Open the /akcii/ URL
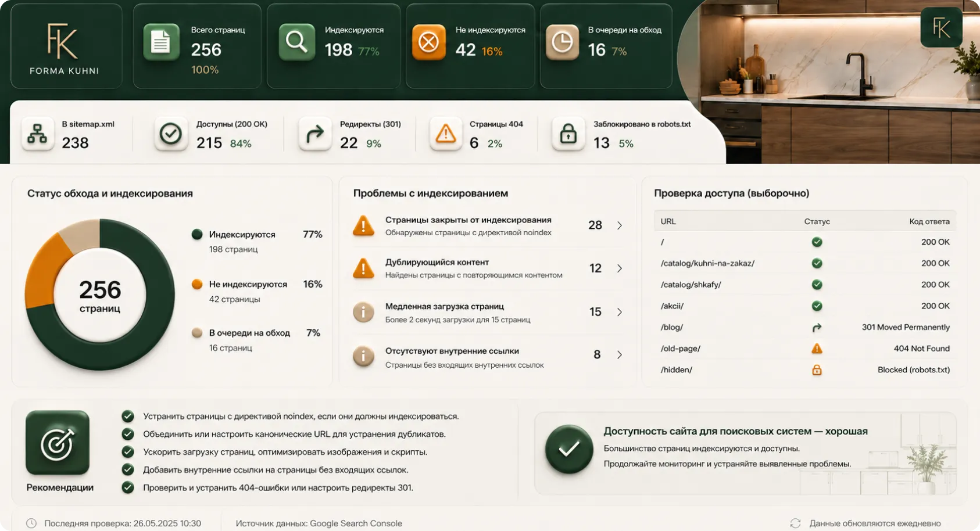The image size is (980, 531). (672, 306)
